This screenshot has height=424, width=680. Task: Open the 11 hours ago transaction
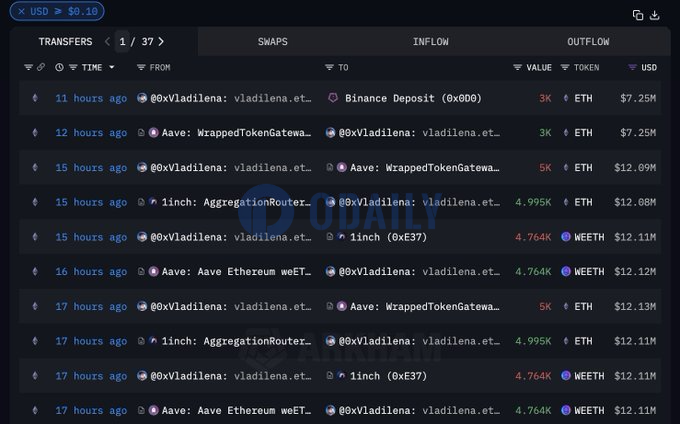coord(91,98)
